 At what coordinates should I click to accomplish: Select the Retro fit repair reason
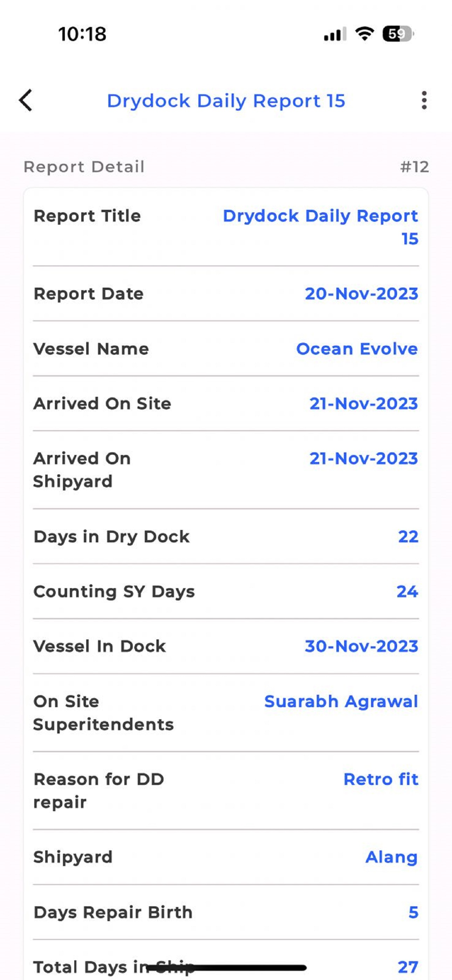pos(381,779)
